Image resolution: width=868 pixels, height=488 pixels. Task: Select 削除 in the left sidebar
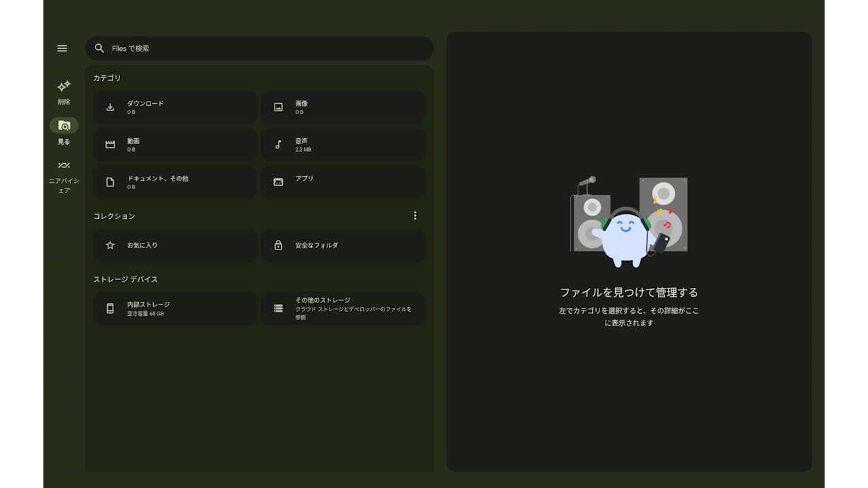coord(62,91)
